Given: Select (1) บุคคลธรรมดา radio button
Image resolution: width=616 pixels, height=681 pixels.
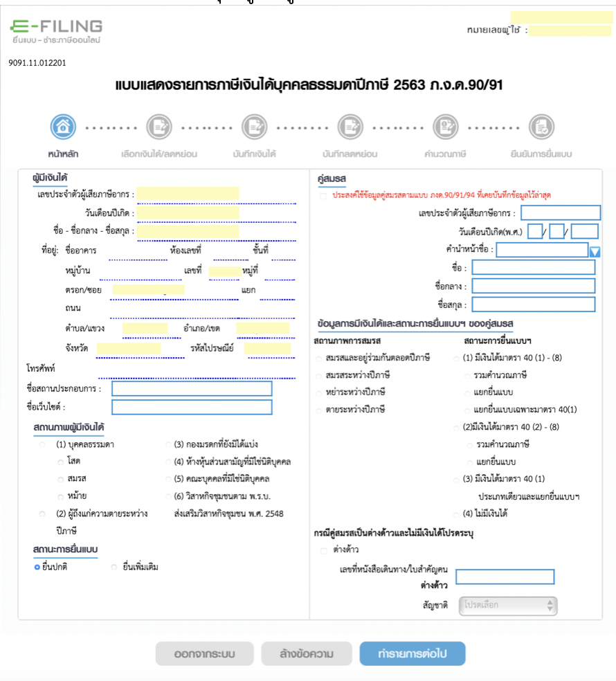Looking at the screenshot, I should [x=42, y=444].
